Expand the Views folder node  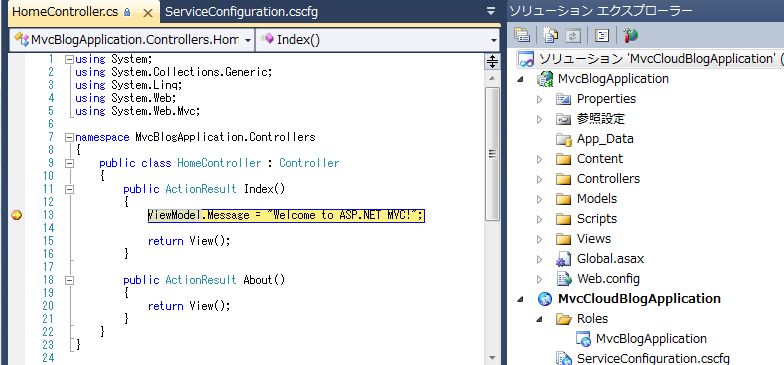[x=539, y=239]
